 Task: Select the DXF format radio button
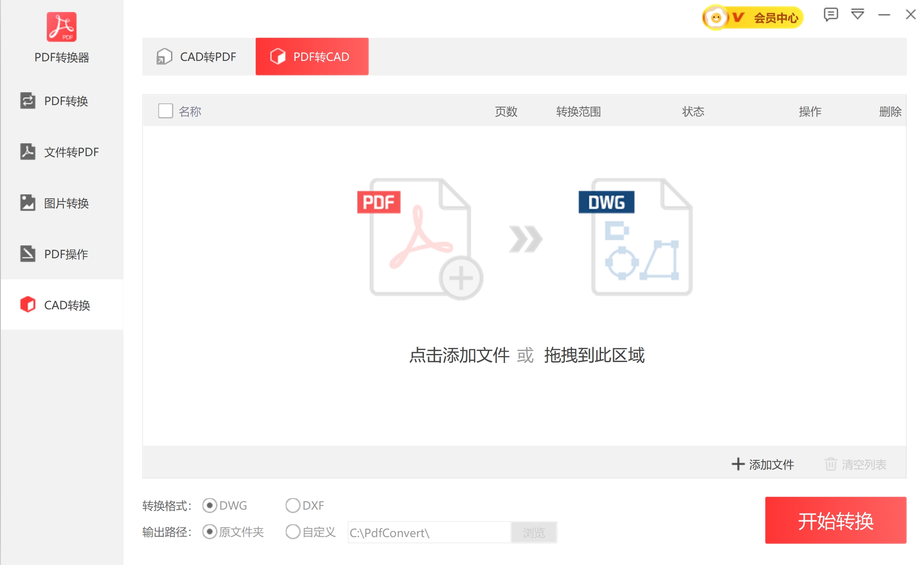293,506
